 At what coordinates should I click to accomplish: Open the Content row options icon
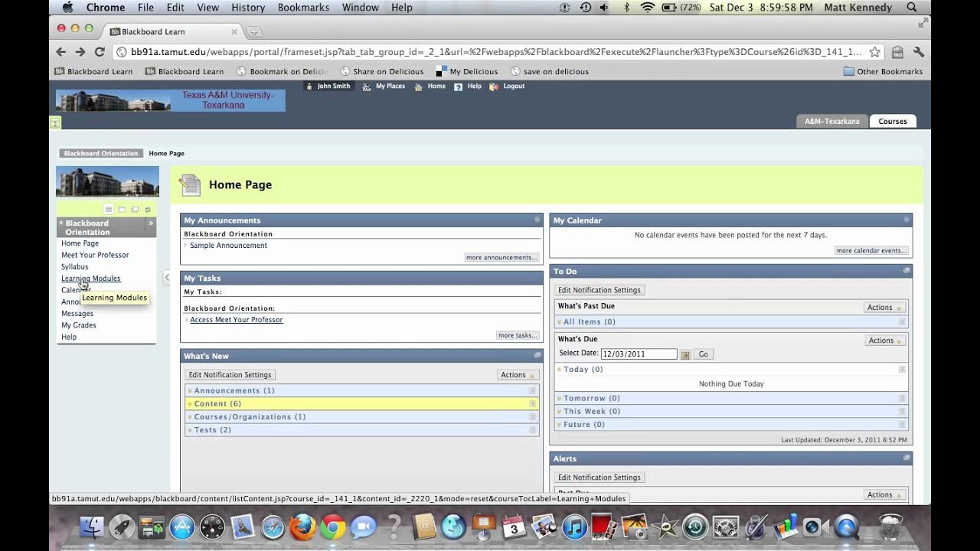tap(533, 404)
